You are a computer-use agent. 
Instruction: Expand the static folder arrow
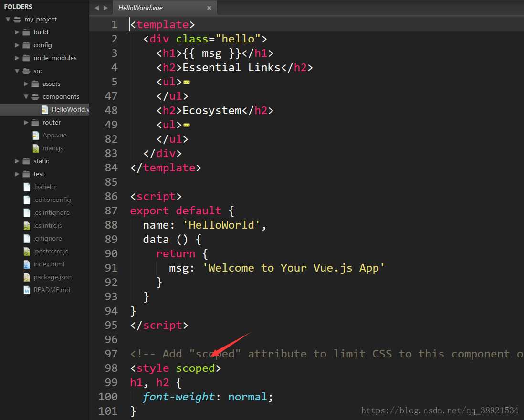pyautogui.click(x=17, y=161)
